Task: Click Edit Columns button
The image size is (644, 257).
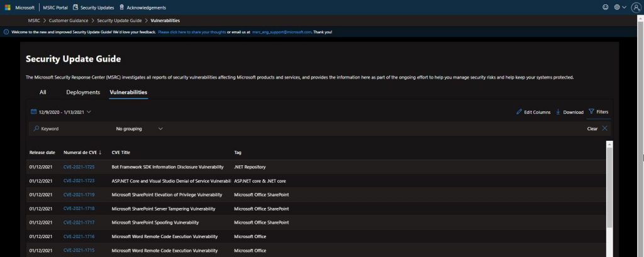Action: [x=533, y=112]
